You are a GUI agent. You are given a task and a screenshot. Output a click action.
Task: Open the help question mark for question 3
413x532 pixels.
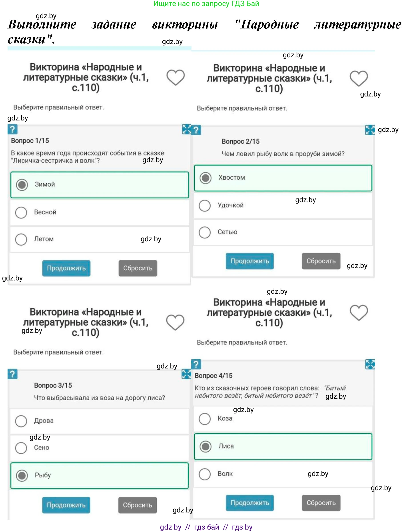12,374
